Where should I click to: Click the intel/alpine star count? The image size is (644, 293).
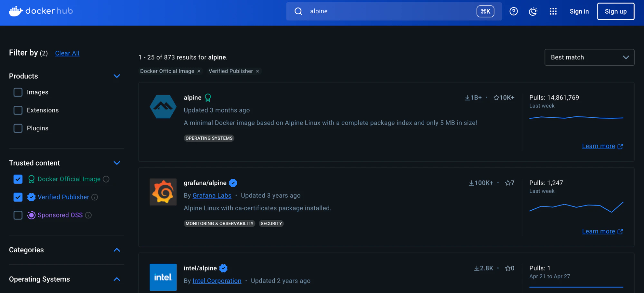tap(509, 268)
